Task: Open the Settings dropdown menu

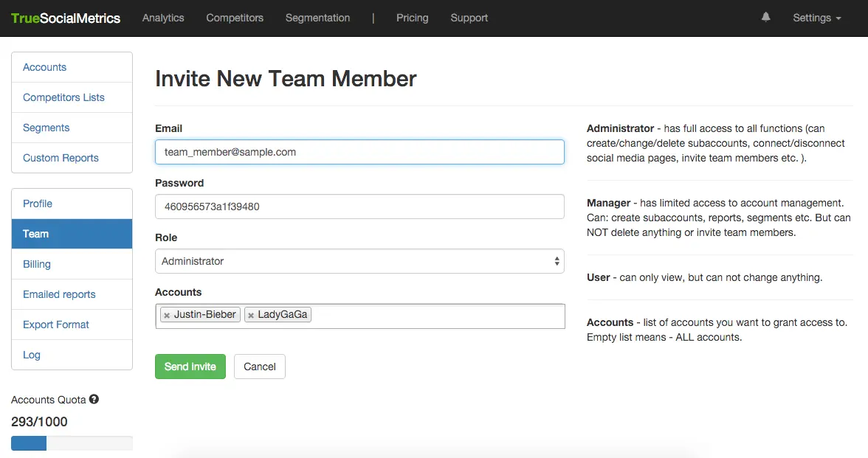Action: (x=816, y=18)
